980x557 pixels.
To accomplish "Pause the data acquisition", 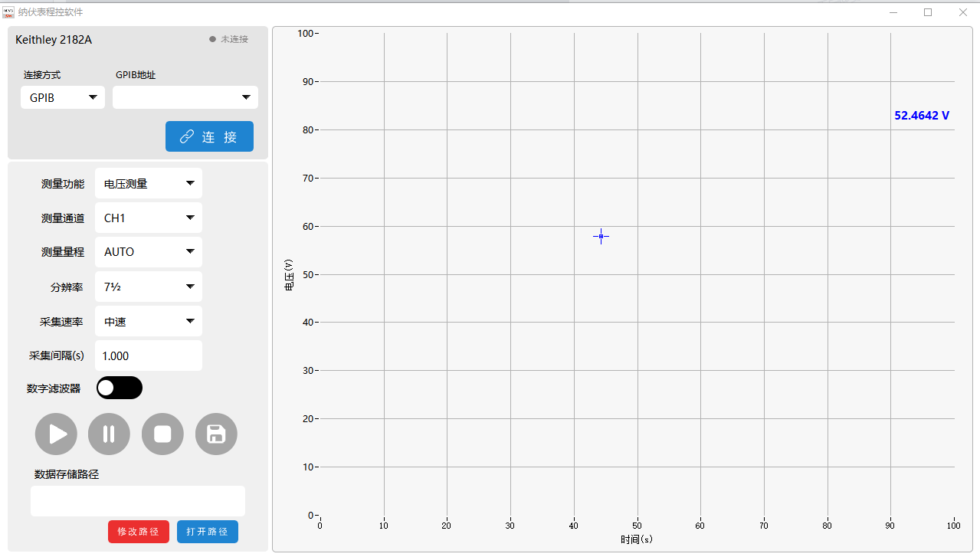I will pos(109,434).
